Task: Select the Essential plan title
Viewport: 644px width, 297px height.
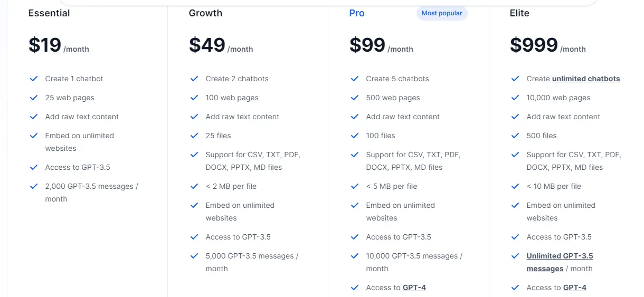Action: click(x=49, y=13)
